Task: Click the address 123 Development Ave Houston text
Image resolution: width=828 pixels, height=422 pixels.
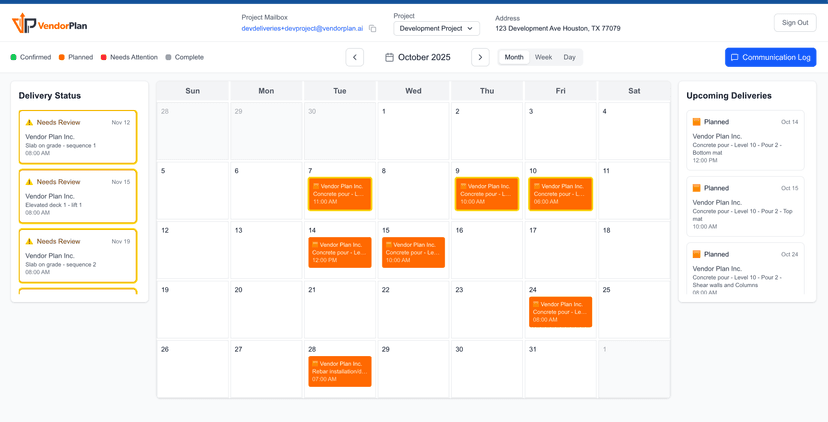Action: pyautogui.click(x=558, y=29)
